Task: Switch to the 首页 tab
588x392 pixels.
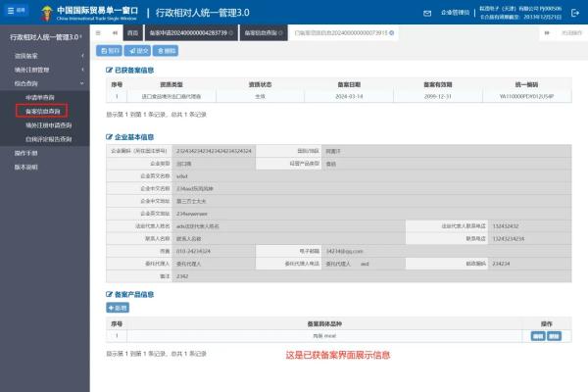Action: pos(133,33)
